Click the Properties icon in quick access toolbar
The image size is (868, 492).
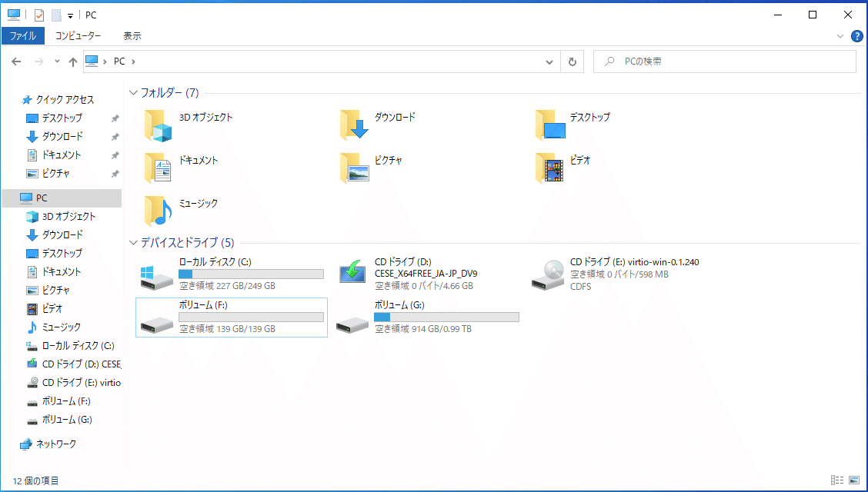click(x=38, y=15)
